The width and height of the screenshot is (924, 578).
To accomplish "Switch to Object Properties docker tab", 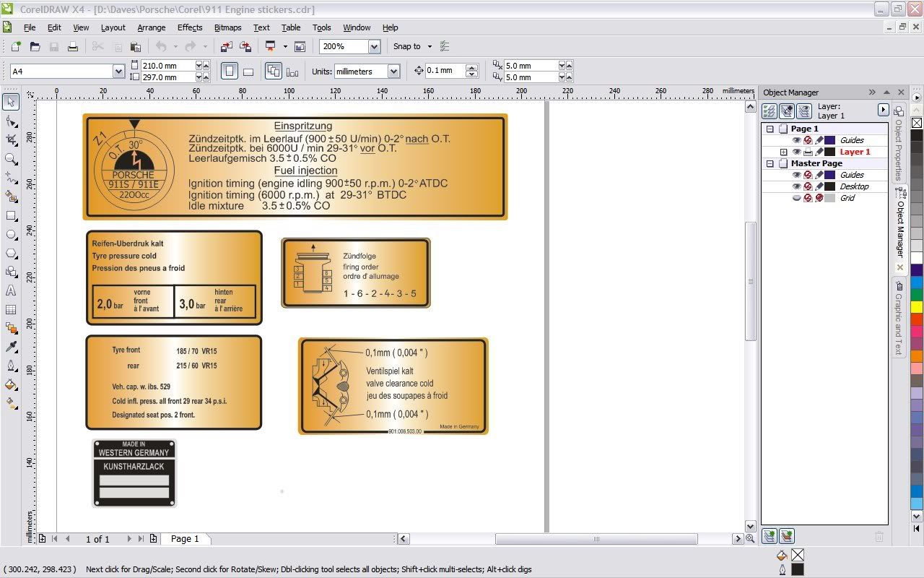I will pyautogui.click(x=899, y=142).
